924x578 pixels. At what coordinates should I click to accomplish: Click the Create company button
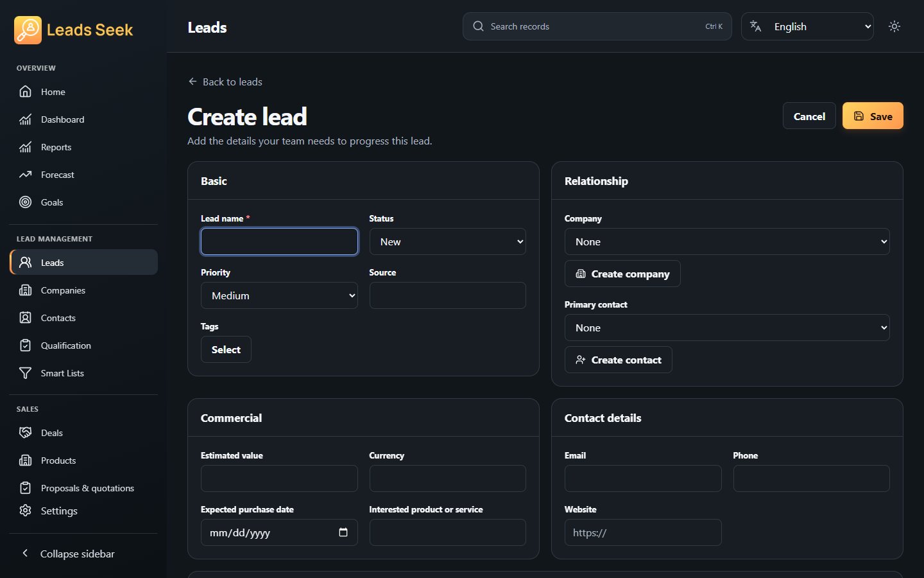(622, 274)
